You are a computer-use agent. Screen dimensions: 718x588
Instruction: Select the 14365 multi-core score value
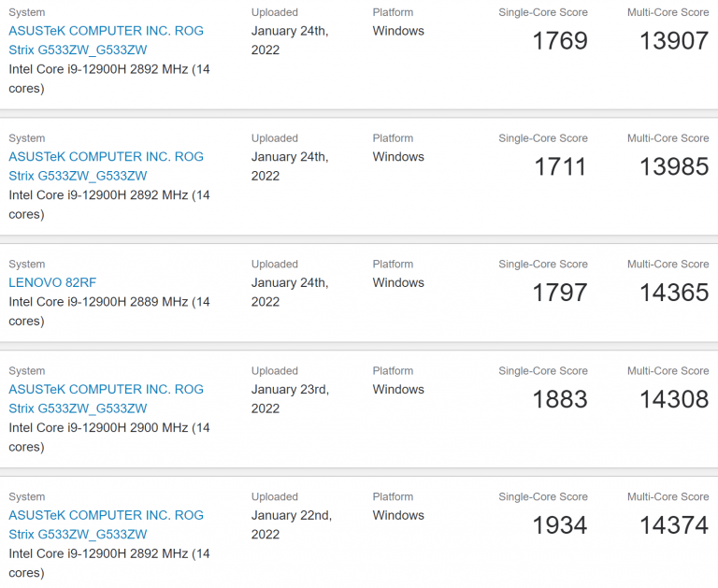[673, 293]
